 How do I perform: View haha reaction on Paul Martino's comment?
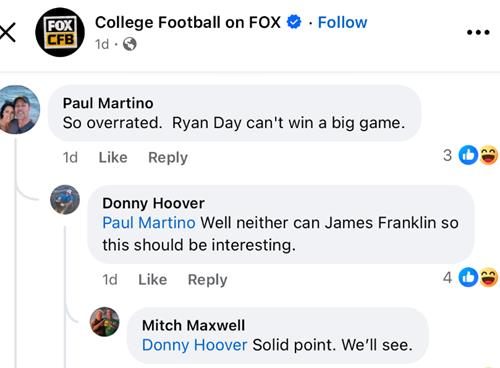pos(489,155)
